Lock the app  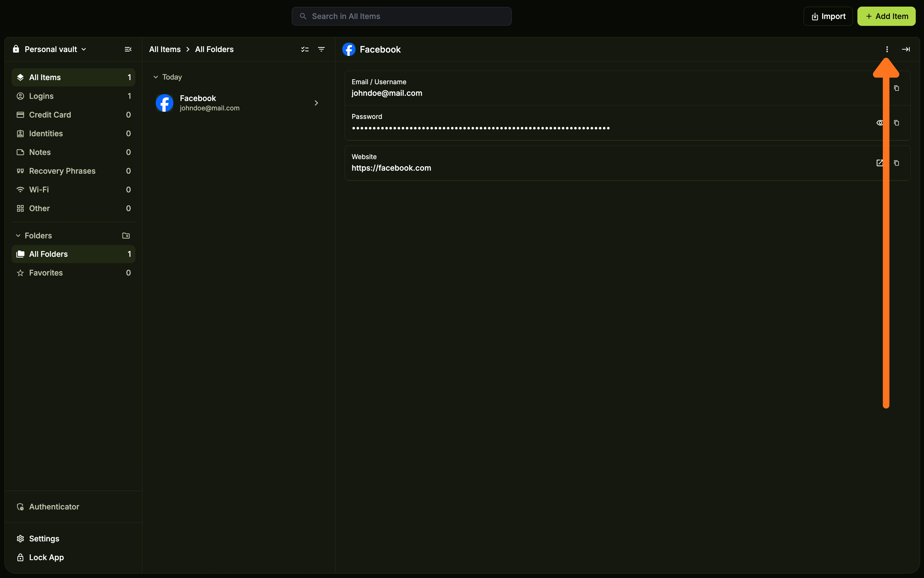tap(73, 557)
